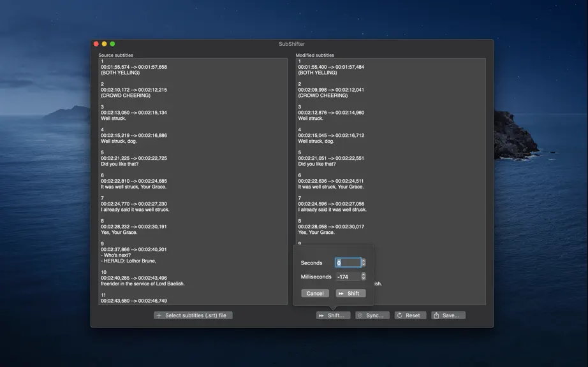Increment the Milliseconds stepper
588x367 pixels.
pos(364,275)
